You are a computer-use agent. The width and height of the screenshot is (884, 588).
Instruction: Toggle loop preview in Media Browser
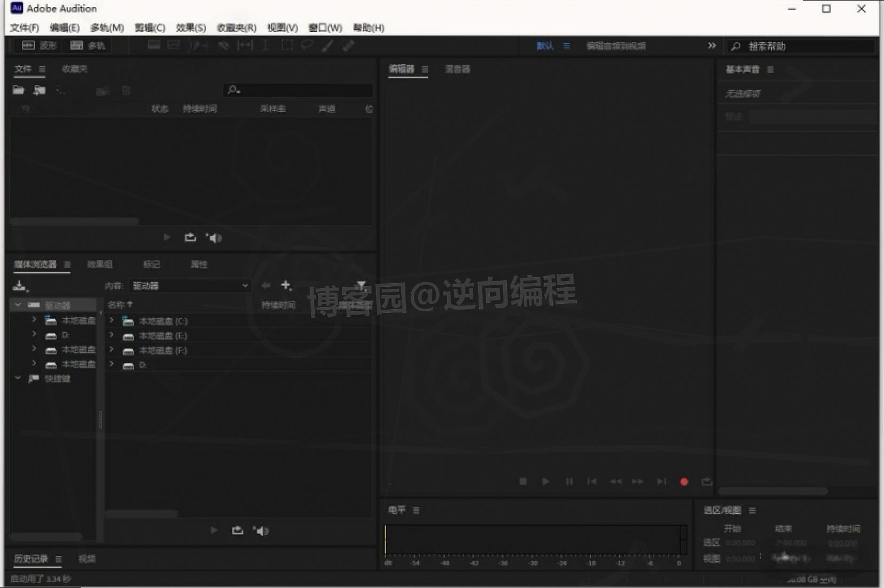point(238,530)
